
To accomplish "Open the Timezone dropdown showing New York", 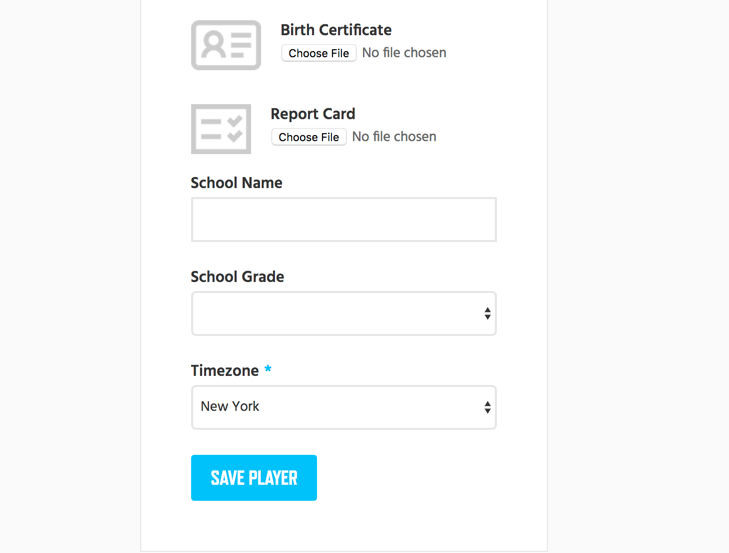I will pos(344,407).
